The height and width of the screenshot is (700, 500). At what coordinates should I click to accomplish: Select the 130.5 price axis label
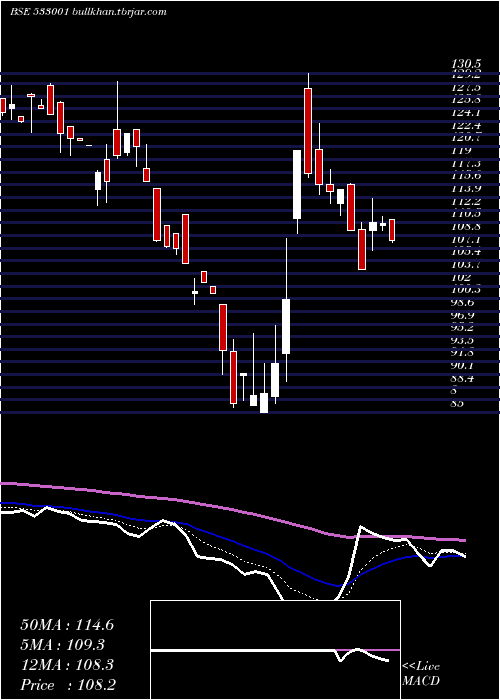point(467,65)
